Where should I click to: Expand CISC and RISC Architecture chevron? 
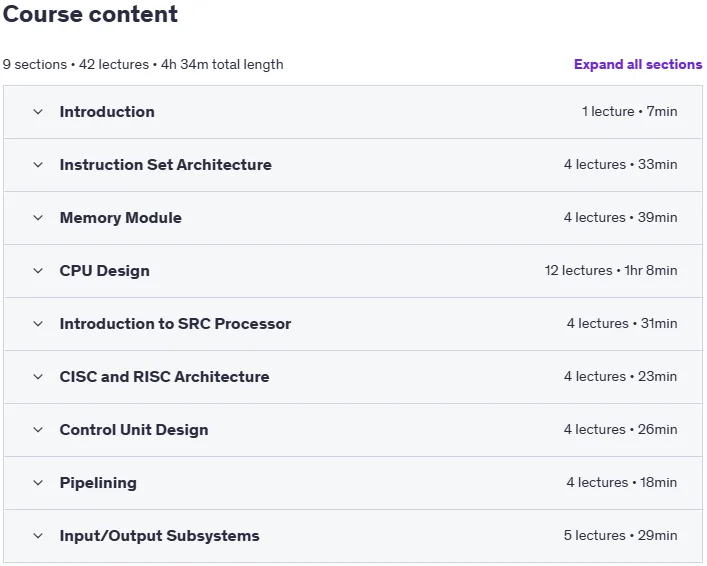click(x=38, y=377)
